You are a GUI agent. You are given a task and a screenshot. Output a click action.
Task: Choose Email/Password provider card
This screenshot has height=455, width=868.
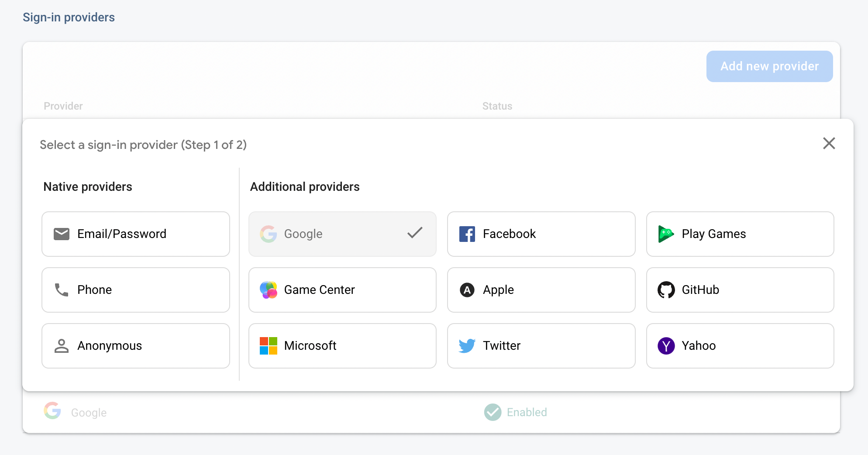click(136, 234)
